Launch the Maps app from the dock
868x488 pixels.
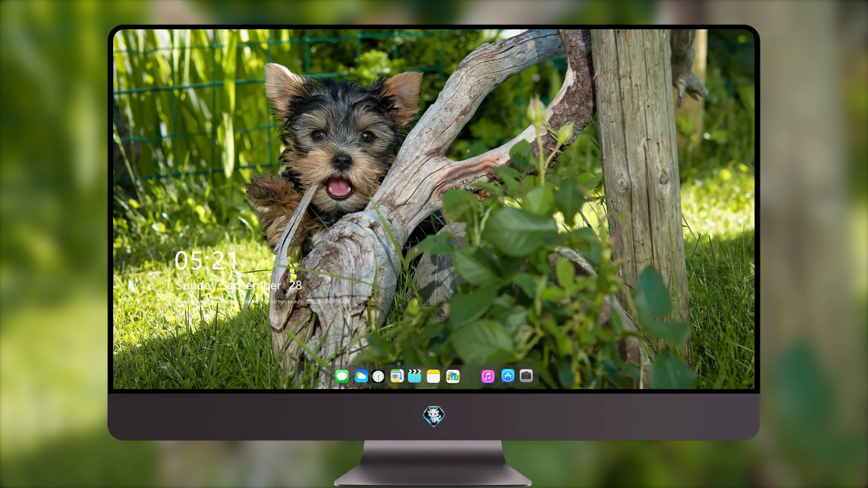coord(397,376)
